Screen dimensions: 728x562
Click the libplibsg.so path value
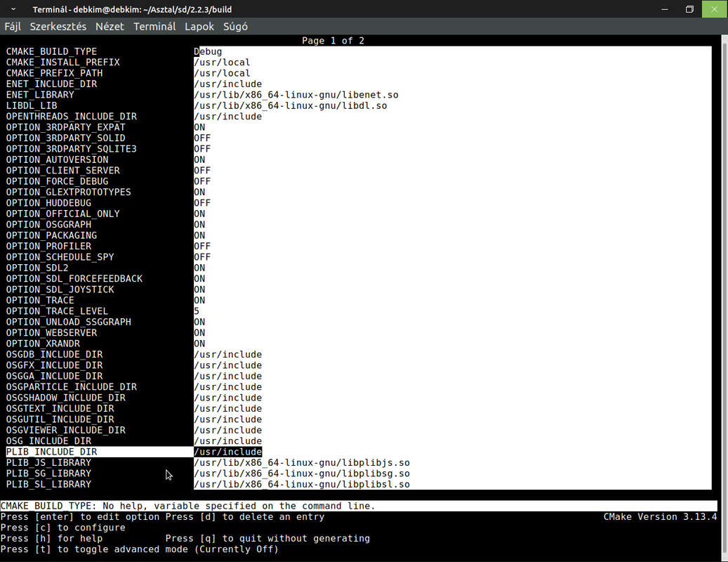(x=302, y=473)
